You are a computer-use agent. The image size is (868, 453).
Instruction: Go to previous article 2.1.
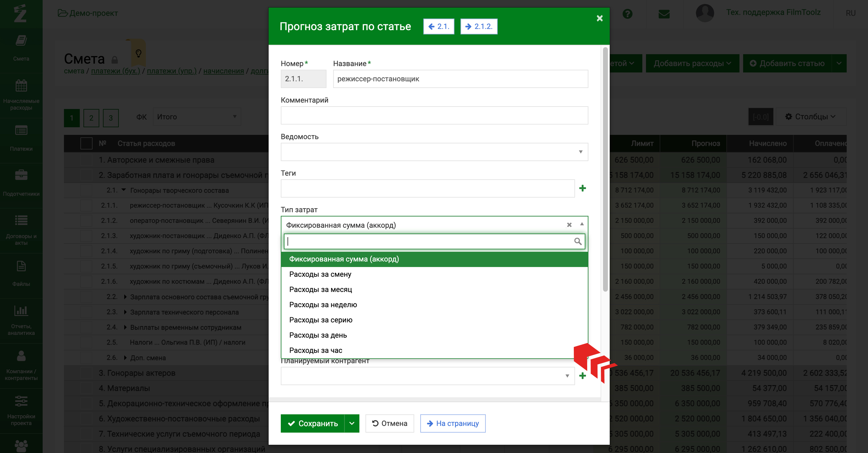(x=439, y=26)
